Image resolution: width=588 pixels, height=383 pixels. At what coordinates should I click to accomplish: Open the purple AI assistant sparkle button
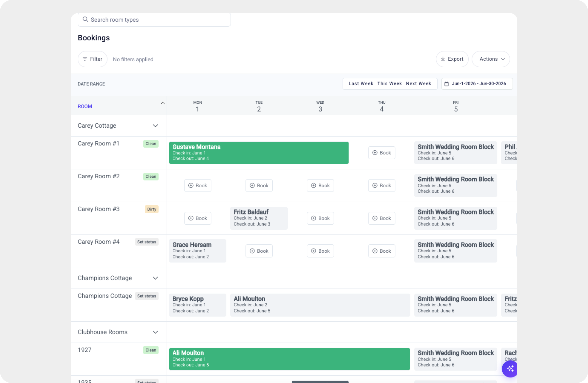click(x=510, y=369)
